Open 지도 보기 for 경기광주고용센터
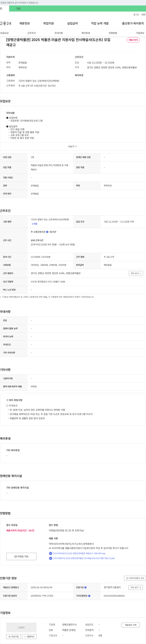 click(136, 587)
